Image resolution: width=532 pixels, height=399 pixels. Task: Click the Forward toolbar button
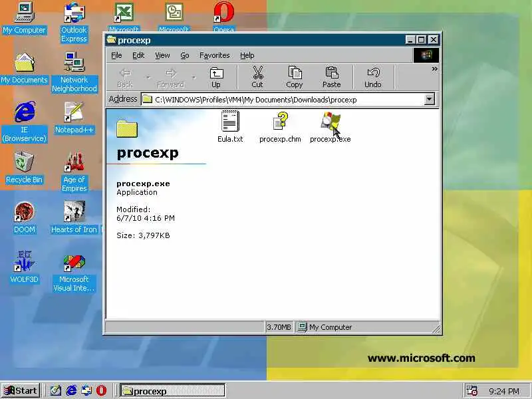[171, 78]
